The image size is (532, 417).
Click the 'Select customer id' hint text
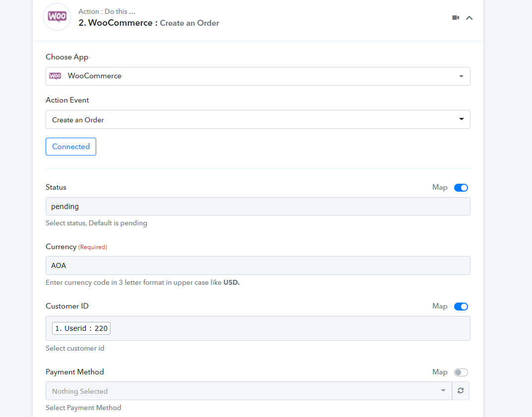[75, 348]
